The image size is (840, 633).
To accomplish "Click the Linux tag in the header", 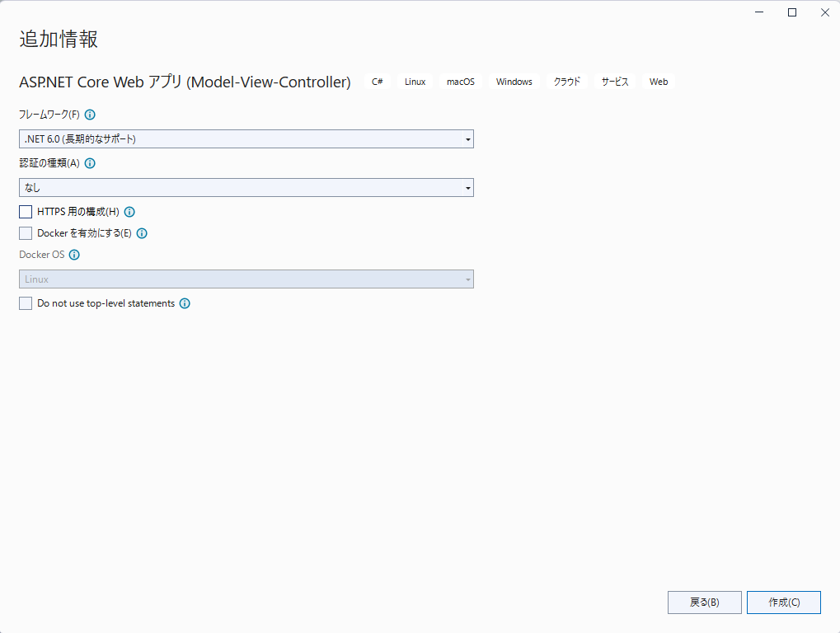I will (415, 82).
